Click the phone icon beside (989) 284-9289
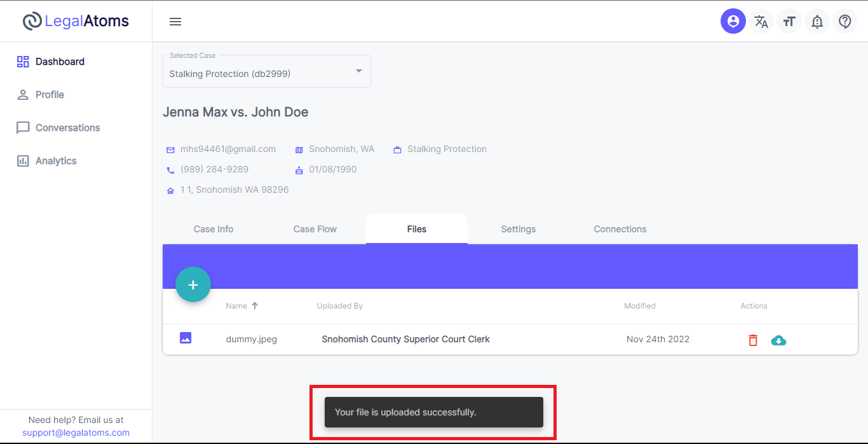Image resolution: width=868 pixels, height=444 pixels. click(170, 170)
